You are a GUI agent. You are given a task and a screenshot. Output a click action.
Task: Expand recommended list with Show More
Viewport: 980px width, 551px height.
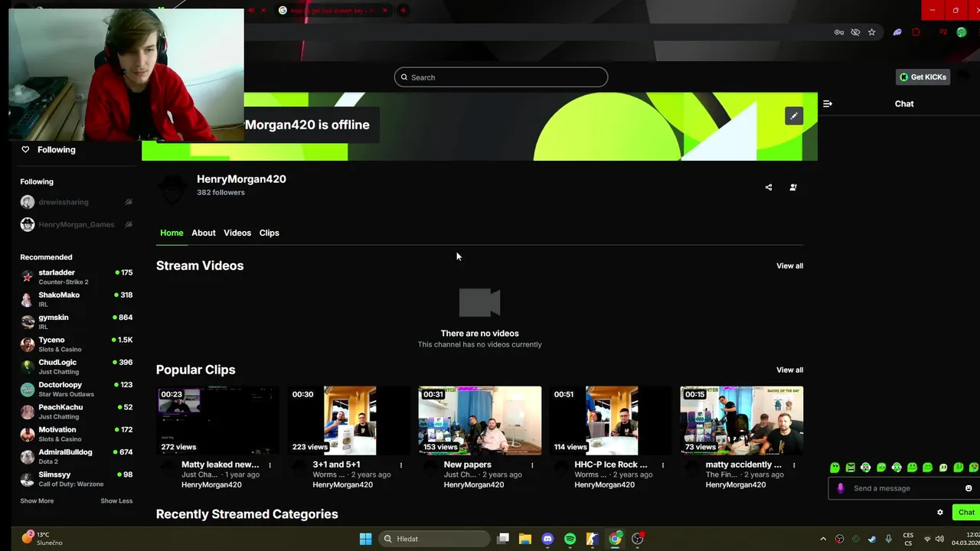37,500
